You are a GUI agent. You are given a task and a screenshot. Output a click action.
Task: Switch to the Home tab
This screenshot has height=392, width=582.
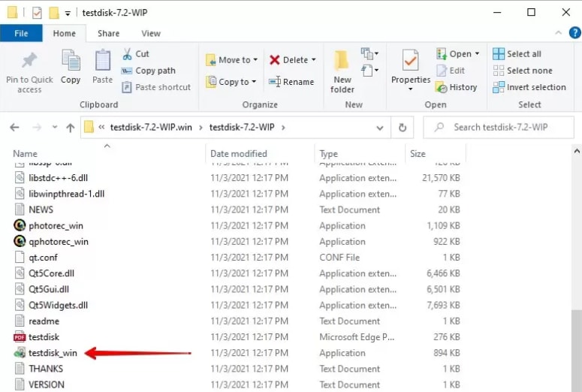pos(65,33)
